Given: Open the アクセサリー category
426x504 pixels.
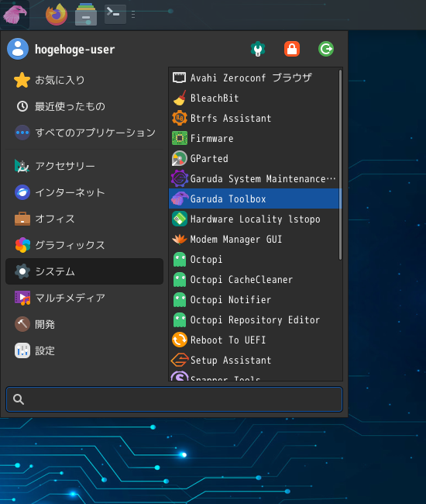Looking at the screenshot, I should point(84,166).
